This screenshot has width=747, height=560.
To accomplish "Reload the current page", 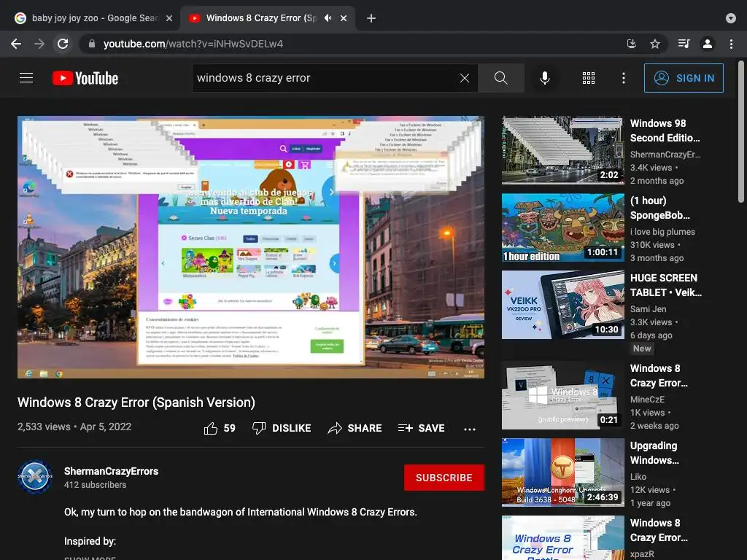I will [x=63, y=44].
